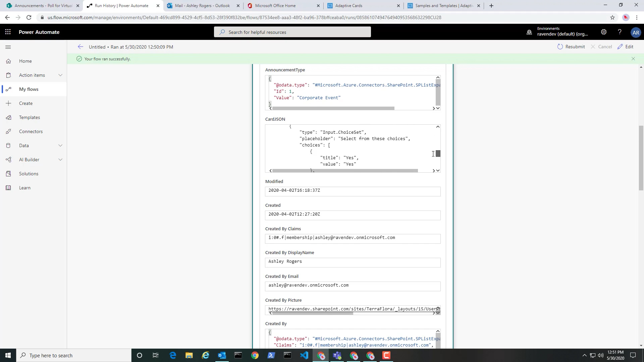Open PowerShell from the taskbar
The height and width of the screenshot is (362, 644).
coord(271,355)
